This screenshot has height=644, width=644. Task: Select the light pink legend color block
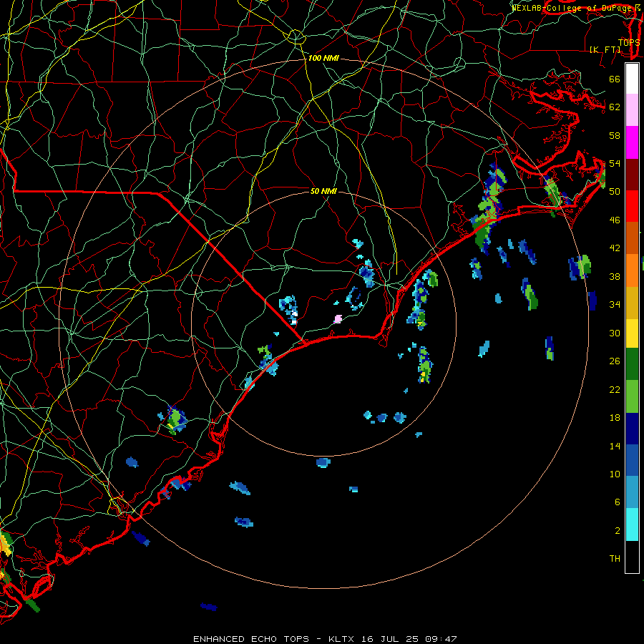point(632,110)
